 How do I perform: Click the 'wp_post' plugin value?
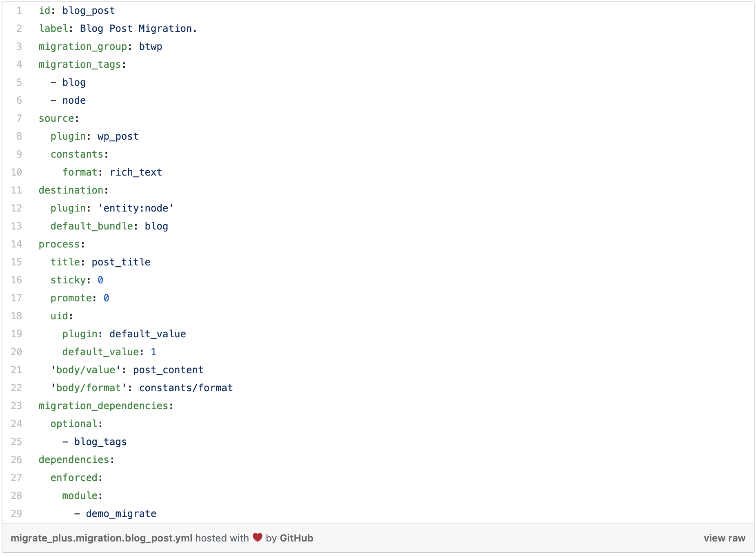[118, 136]
